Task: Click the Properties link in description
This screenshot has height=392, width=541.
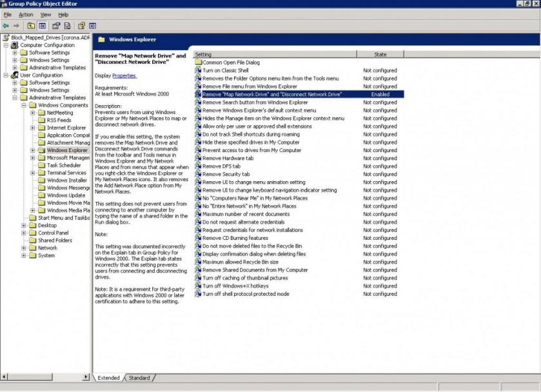Action: click(x=124, y=75)
